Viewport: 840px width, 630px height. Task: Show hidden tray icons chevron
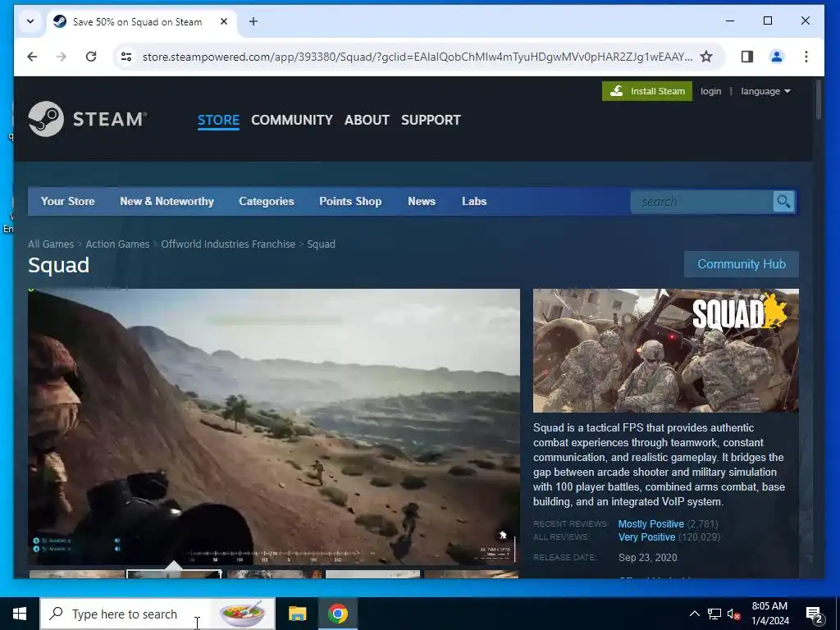(694, 614)
